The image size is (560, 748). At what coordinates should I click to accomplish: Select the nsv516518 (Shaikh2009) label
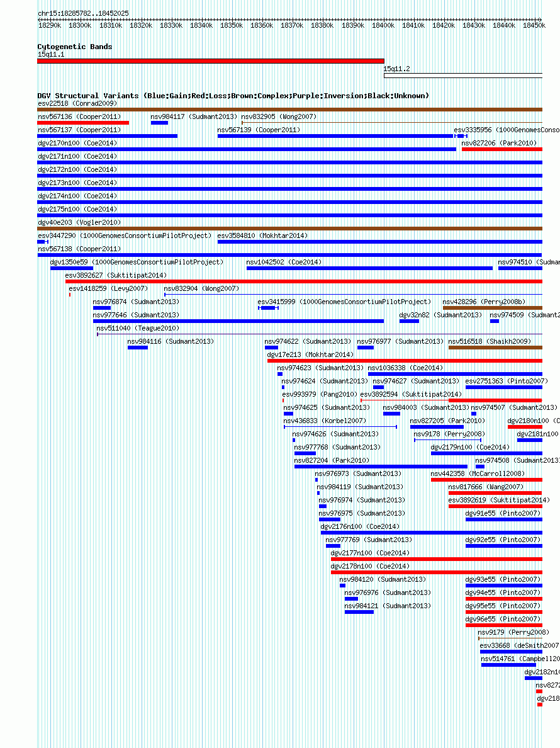(x=490, y=341)
